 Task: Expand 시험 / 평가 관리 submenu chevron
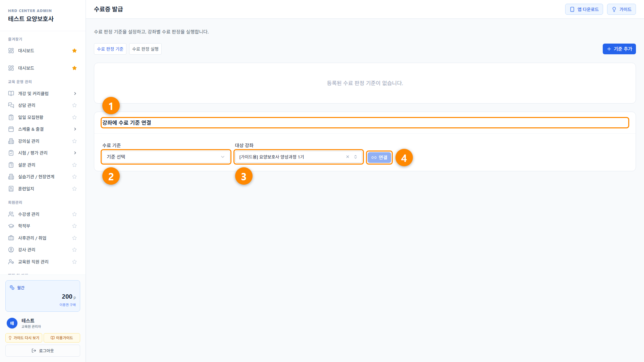[x=75, y=153]
